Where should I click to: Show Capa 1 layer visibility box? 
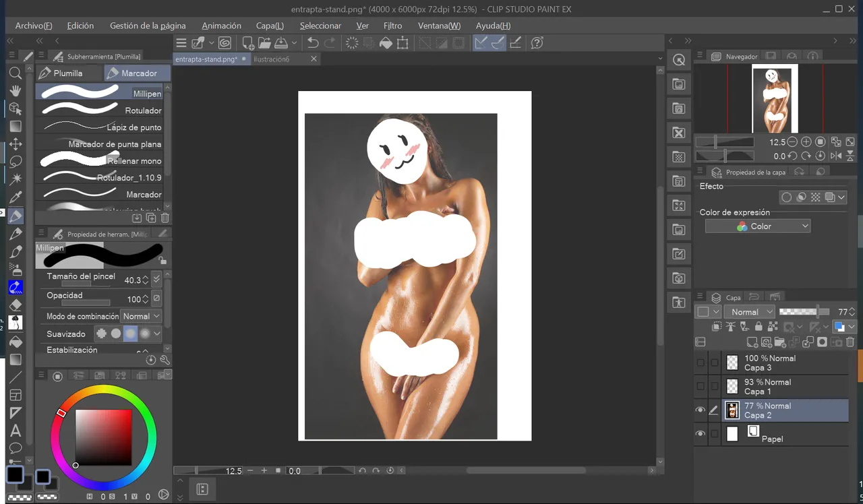point(701,386)
